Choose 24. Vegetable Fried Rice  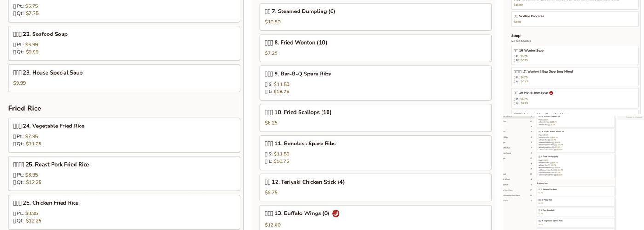[53, 126]
